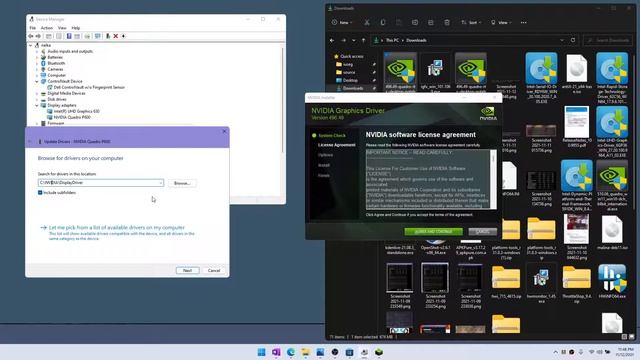The image size is (640, 360).
Task: Click Scan for hardware changes monitor icon
Action: click(x=98, y=36)
